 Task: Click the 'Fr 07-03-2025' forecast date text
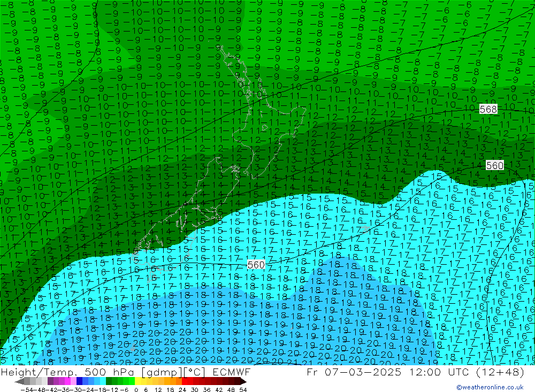354,372
